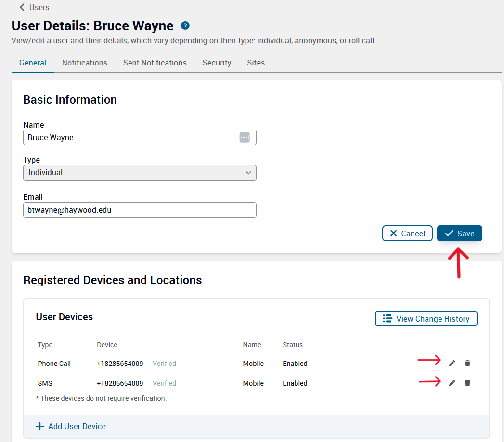Open the Notifications tab

point(85,63)
